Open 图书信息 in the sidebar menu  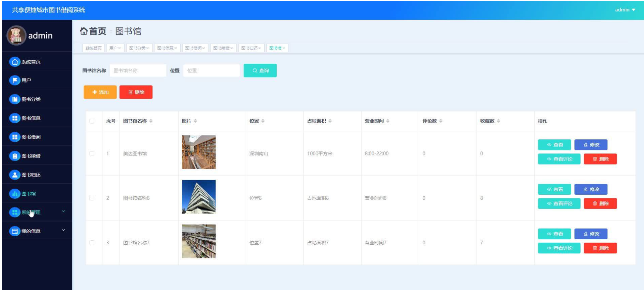pos(37,118)
